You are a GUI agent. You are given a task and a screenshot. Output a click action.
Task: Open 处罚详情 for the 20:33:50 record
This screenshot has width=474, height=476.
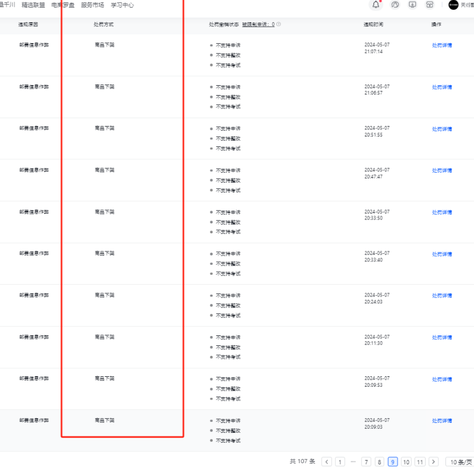pyautogui.click(x=442, y=212)
